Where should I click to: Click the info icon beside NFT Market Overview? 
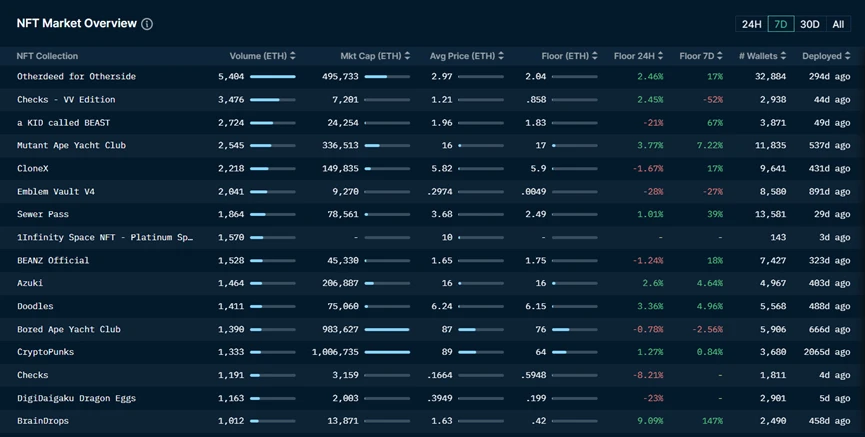coord(147,24)
